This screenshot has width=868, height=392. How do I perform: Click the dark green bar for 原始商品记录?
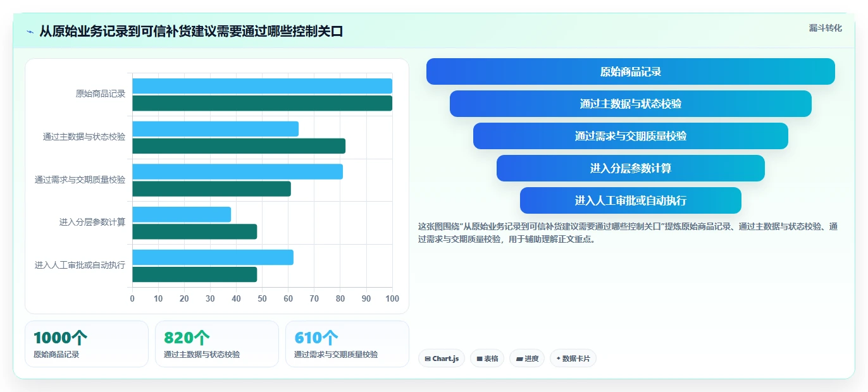click(262, 103)
